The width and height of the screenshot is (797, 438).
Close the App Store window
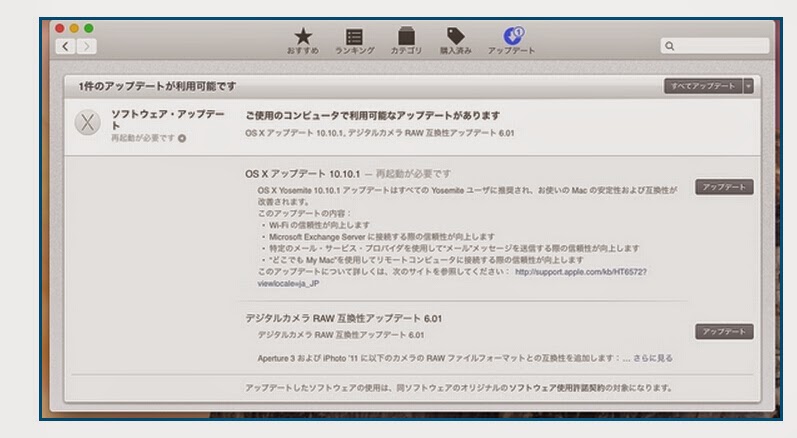coord(59,28)
